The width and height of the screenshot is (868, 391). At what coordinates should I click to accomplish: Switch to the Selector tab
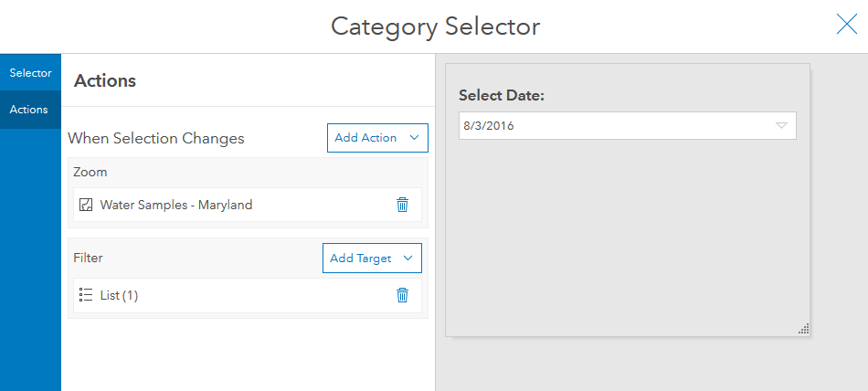tap(30, 73)
